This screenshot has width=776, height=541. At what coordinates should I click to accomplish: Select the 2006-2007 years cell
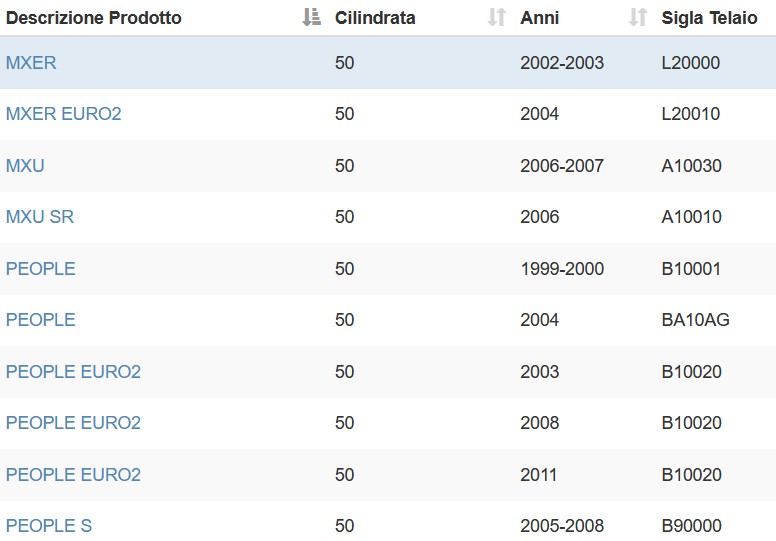point(562,166)
